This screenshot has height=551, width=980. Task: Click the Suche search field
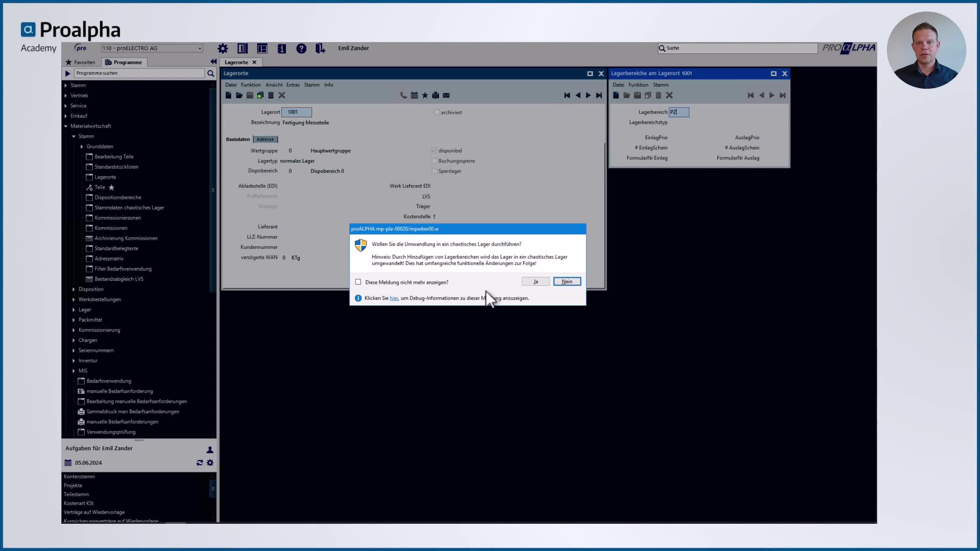coord(738,48)
